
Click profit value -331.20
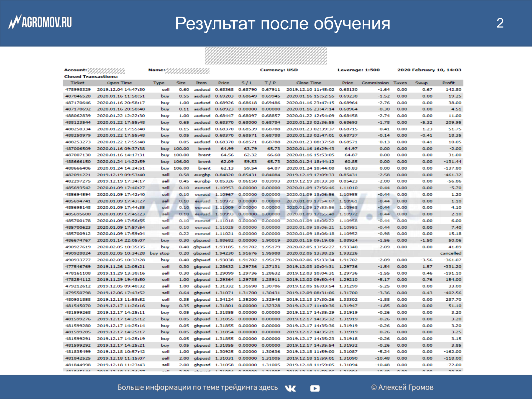pos(452,266)
